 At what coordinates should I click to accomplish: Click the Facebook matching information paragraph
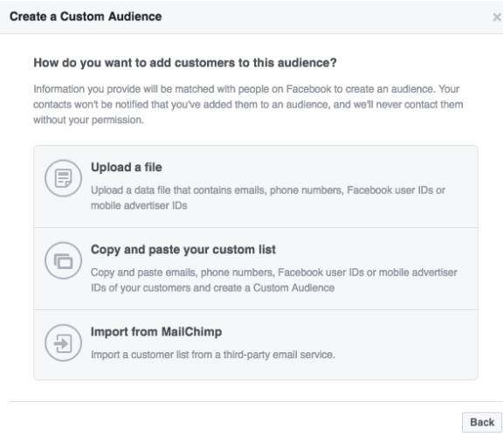tap(248, 105)
